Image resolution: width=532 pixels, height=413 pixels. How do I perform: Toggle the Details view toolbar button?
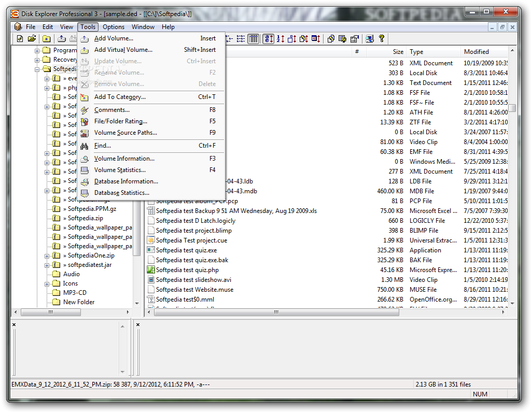[x=253, y=39]
